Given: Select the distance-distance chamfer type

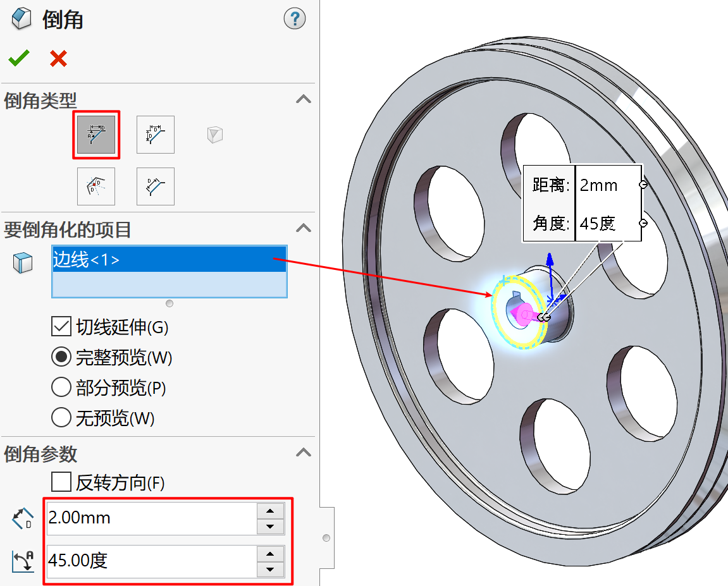Looking at the screenshot, I should tap(156, 135).
